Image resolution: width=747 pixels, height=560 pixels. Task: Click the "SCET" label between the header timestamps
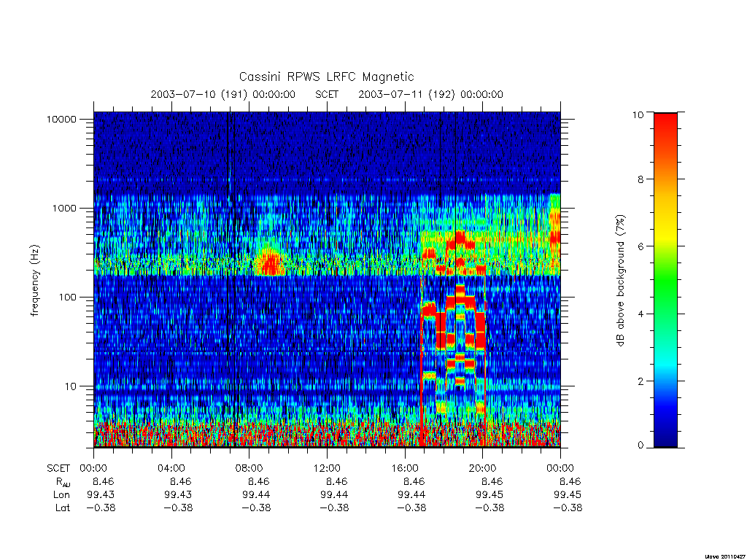click(327, 94)
